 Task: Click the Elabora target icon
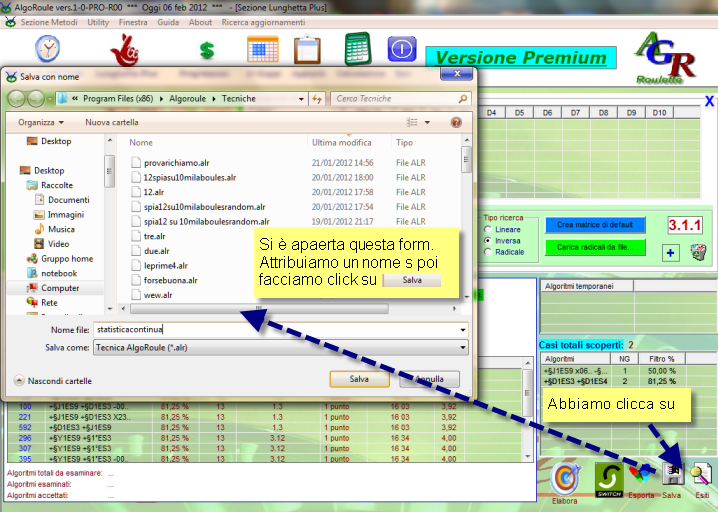566,479
